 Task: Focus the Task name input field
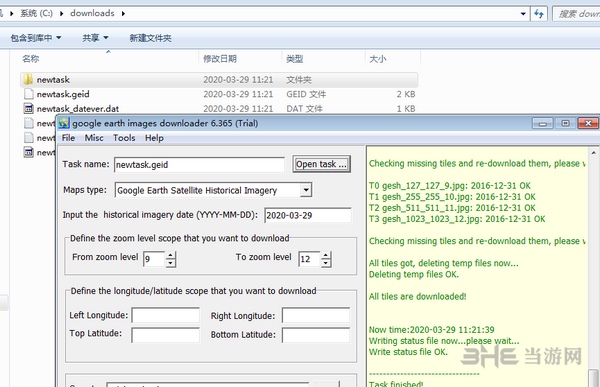point(199,165)
